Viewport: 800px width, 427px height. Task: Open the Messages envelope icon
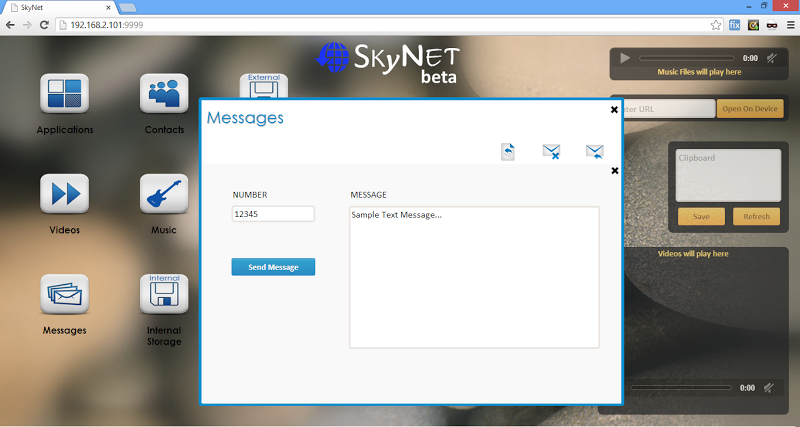tap(64, 294)
